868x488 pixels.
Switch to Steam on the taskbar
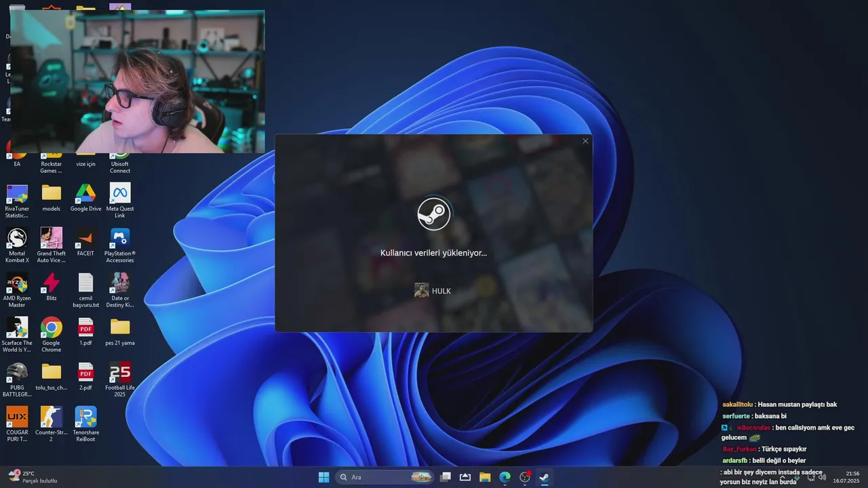click(545, 477)
